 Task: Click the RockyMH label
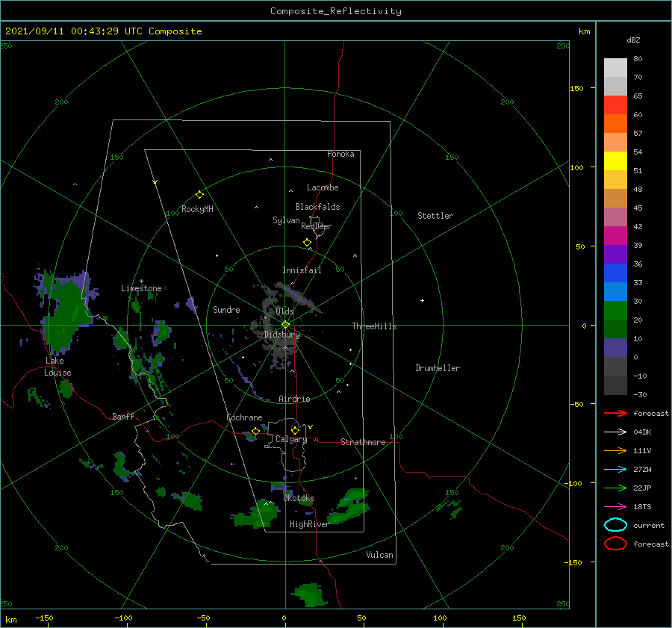tap(197, 209)
